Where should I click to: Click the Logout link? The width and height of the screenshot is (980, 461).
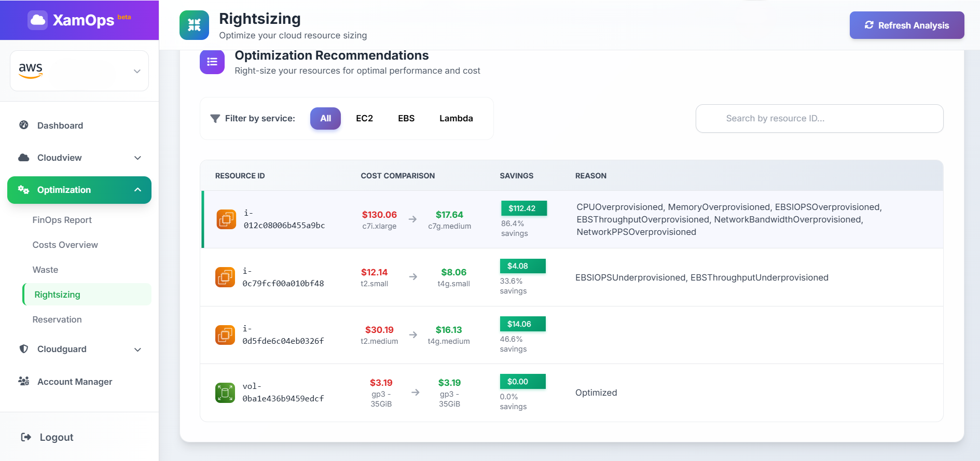pos(48,437)
